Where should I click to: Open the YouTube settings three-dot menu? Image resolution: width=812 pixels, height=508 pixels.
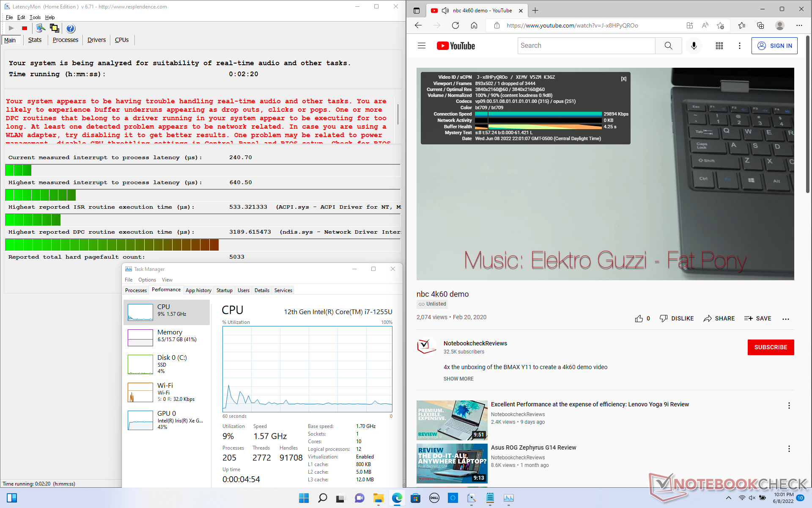click(740, 46)
